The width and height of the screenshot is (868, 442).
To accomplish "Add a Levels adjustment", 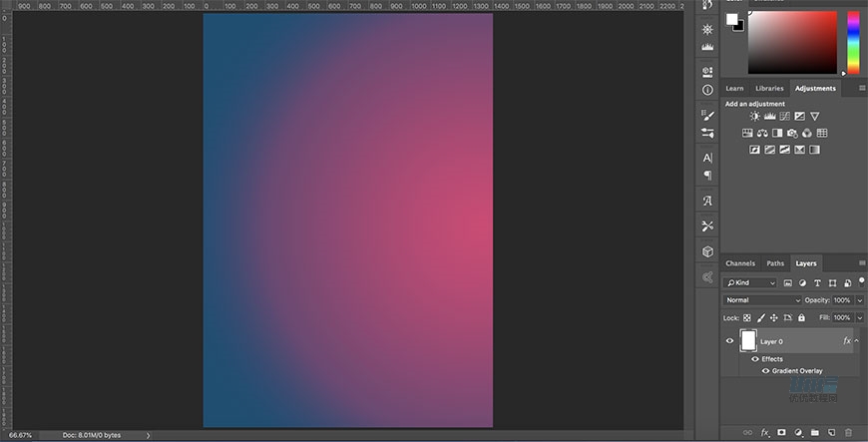I will (x=769, y=117).
